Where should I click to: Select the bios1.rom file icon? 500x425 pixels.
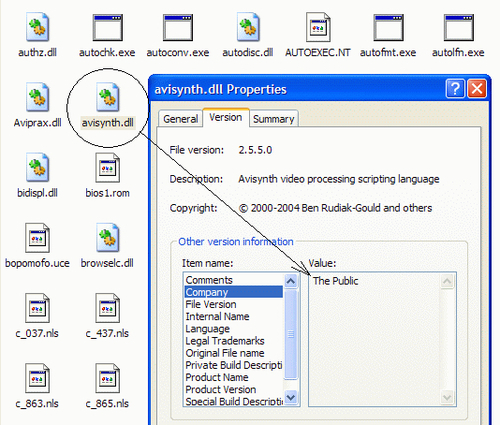pos(107,167)
